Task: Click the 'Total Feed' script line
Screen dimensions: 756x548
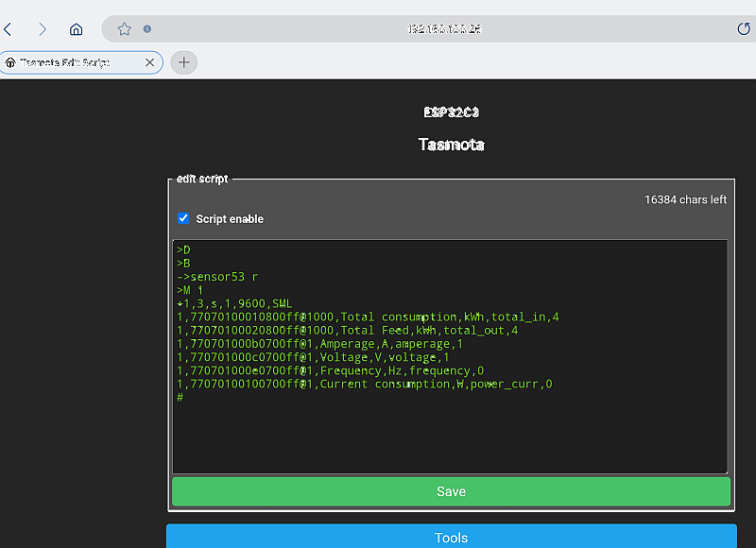Action: pos(347,331)
